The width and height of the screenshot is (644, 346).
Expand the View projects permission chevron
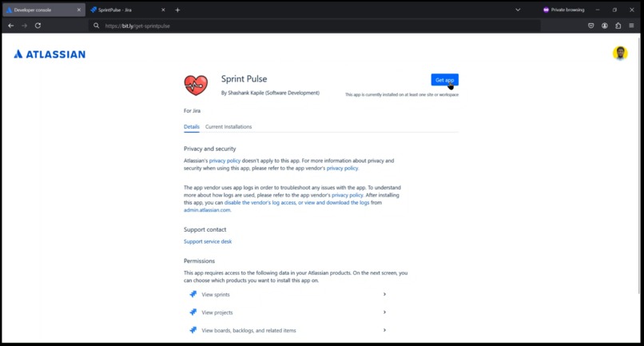[384, 312]
